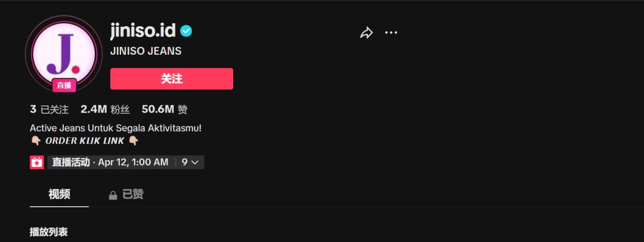
Task: View the 3 已关注 following list
Action: [49, 109]
